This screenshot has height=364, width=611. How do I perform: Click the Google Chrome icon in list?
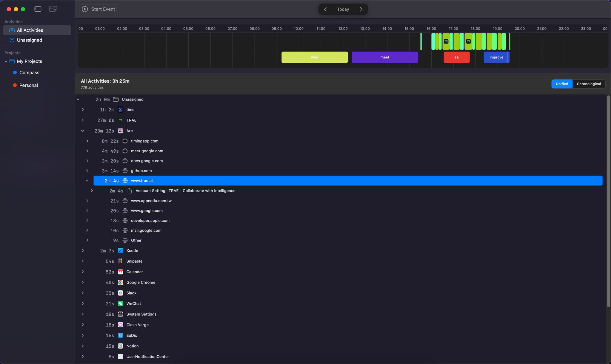coord(120,283)
